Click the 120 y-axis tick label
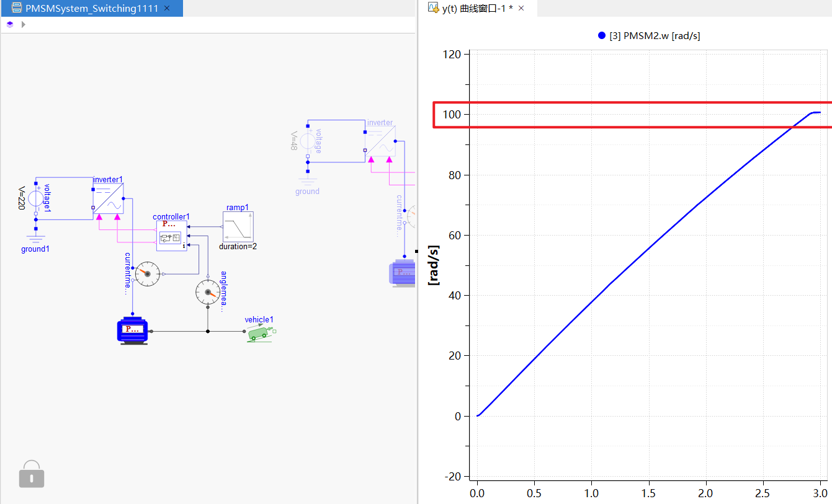Viewport: 832px width, 504px height. [453, 55]
